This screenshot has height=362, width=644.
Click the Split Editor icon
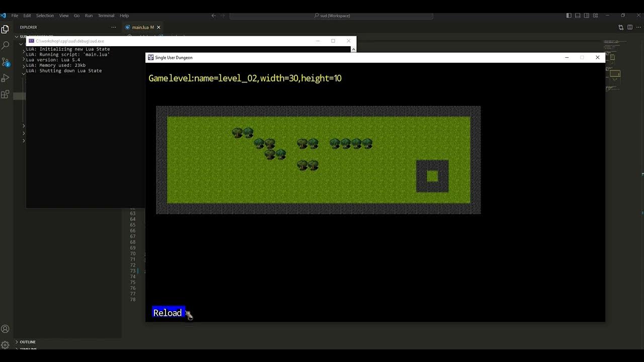click(630, 27)
